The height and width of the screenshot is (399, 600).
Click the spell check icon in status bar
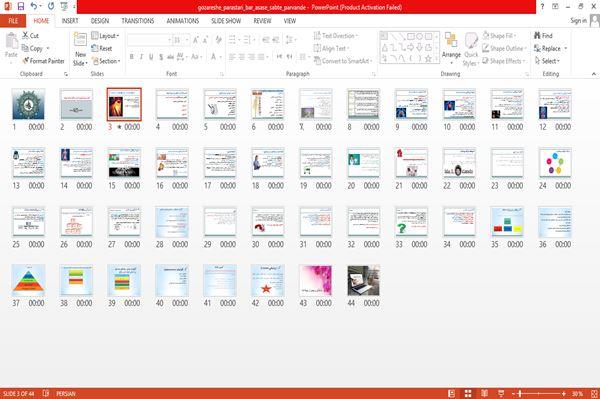coord(46,394)
